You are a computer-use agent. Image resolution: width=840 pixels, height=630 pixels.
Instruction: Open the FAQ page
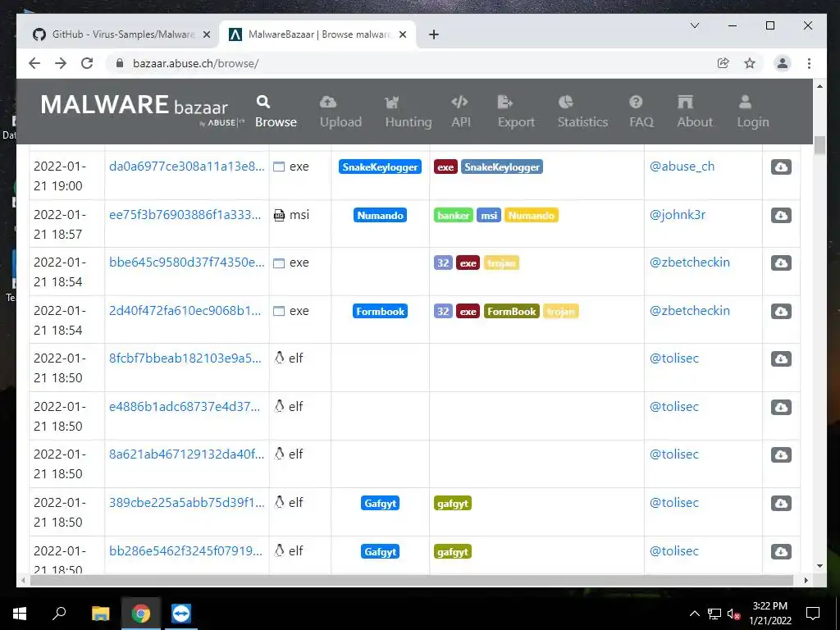coord(641,112)
